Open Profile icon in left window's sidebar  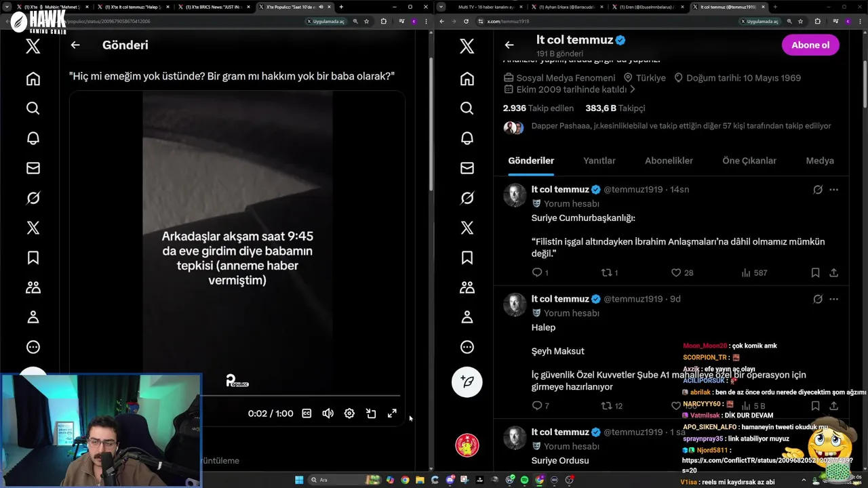click(x=33, y=317)
